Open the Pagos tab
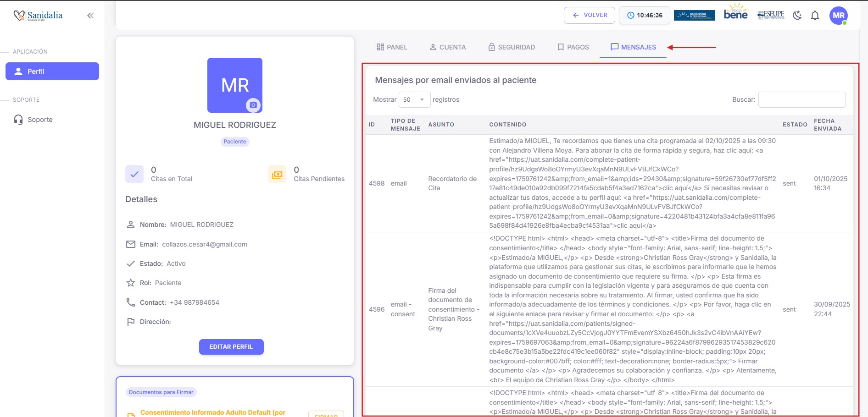 coord(573,47)
